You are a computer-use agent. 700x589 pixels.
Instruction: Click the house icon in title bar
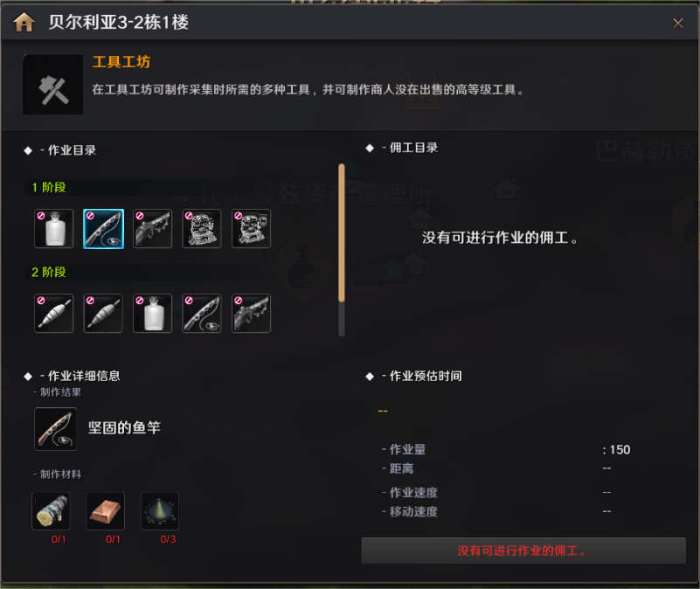point(24,22)
